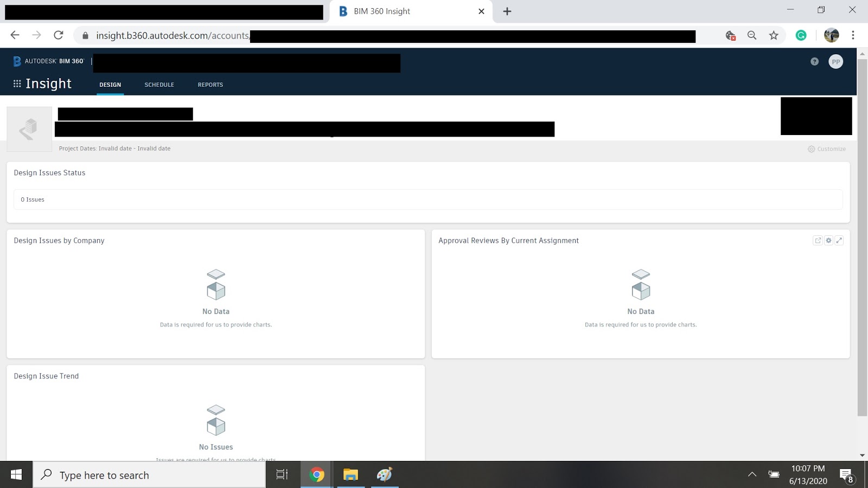Click the Grammarly extension icon
The height and width of the screenshot is (488, 868).
[x=801, y=35]
